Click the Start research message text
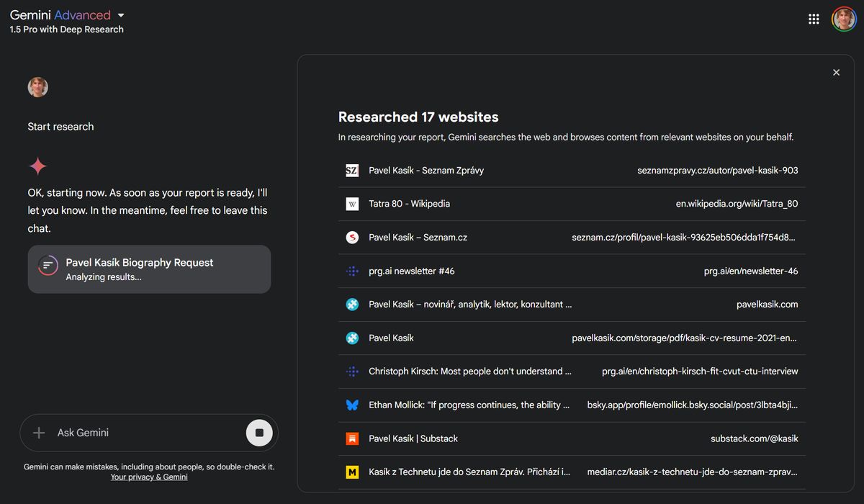 (60, 127)
